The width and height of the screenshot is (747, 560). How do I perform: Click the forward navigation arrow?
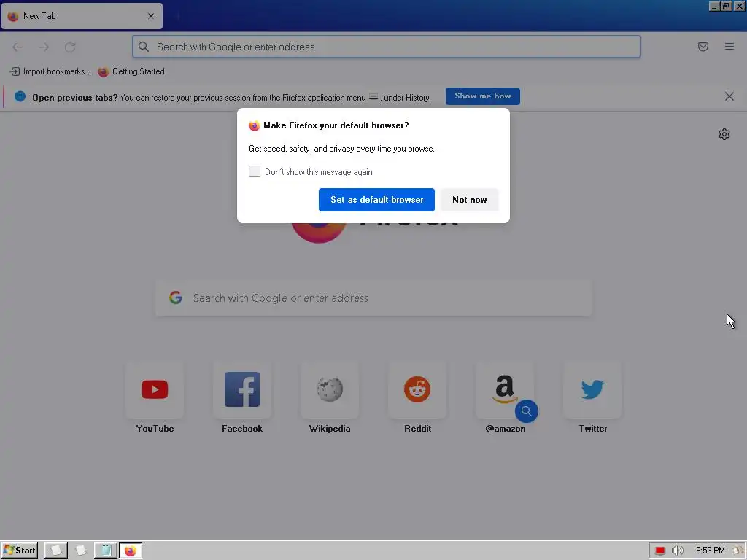pos(44,47)
